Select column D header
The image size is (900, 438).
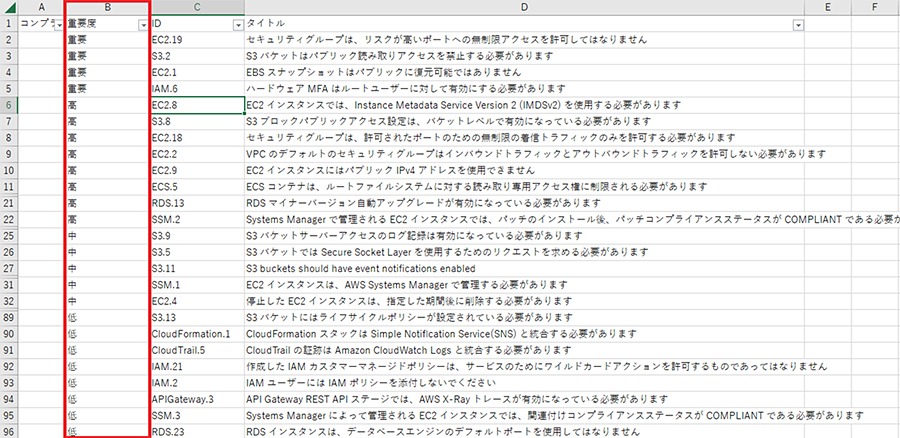(524, 7)
